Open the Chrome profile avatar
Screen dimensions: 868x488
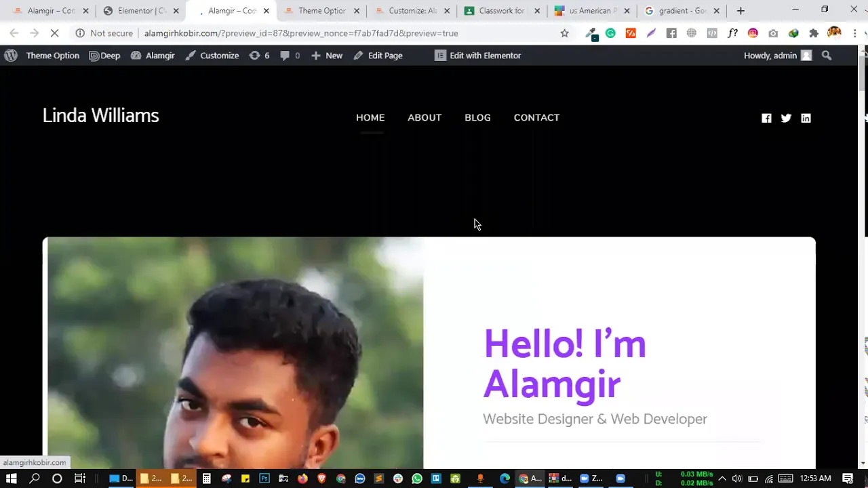(x=834, y=33)
